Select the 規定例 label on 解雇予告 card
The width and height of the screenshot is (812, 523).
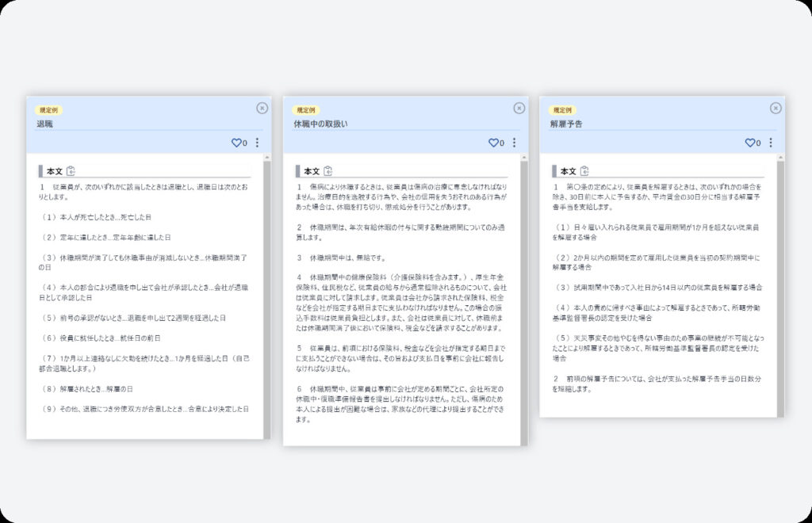[x=562, y=110]
